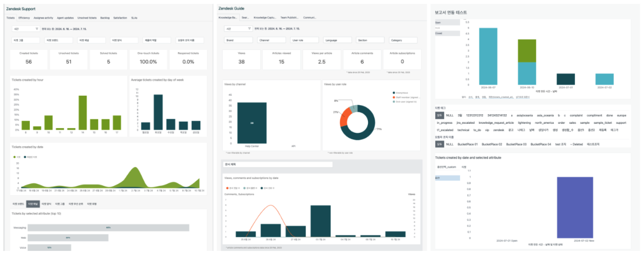Select the BucketPlace 04 organization chip
644x256 pixels.
[541, 145]
